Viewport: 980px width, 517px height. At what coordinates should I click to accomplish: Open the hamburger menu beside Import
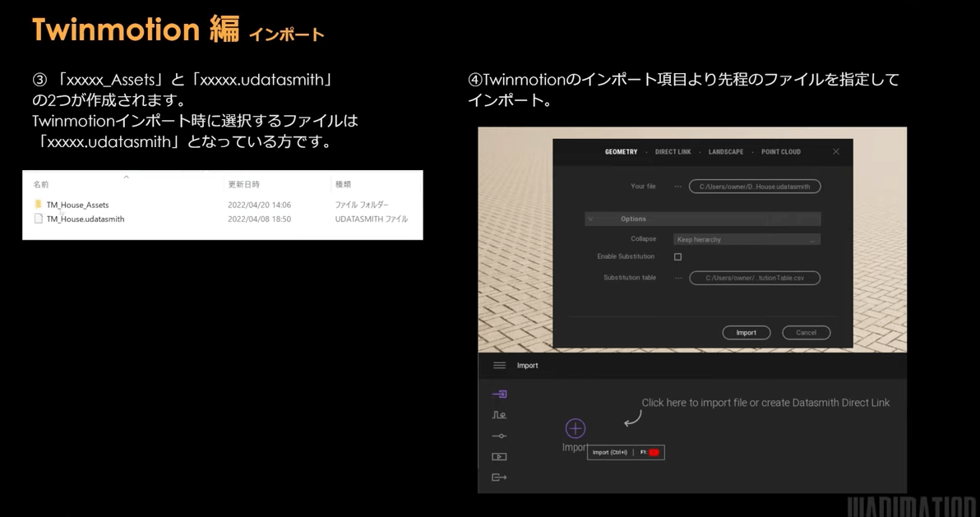(499, 365)
